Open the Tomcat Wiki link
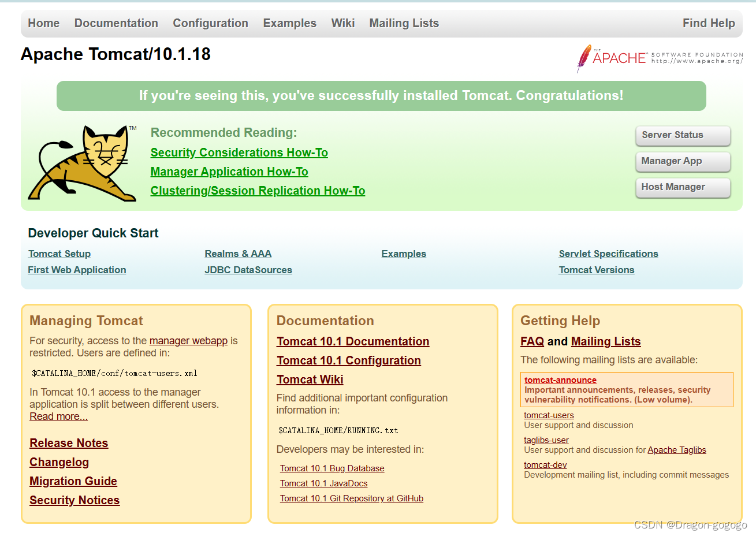Image resolution: width=756 pixels, height=536 pixels. [310, 379]
